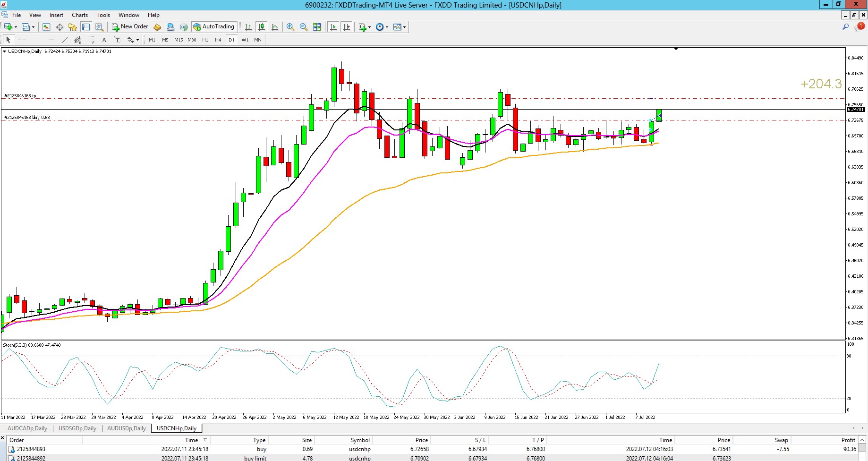
Task: Open the Templates icon
Action: [x=397, y=27]
